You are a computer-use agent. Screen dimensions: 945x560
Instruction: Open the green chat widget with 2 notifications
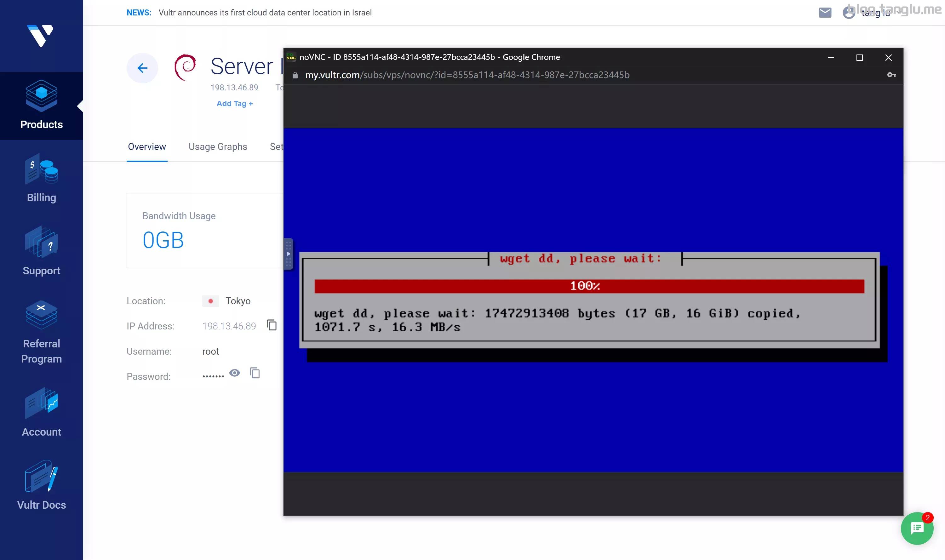[x=917, y=528]
